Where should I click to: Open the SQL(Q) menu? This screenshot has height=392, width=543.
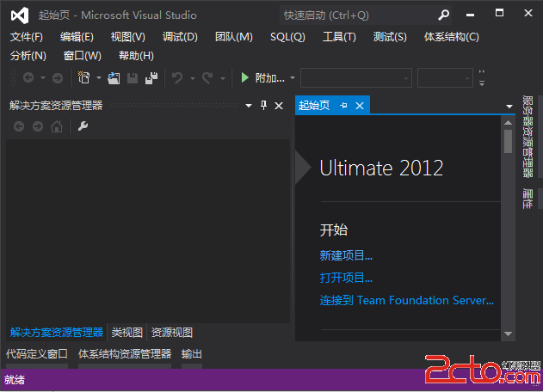(287, 37)
